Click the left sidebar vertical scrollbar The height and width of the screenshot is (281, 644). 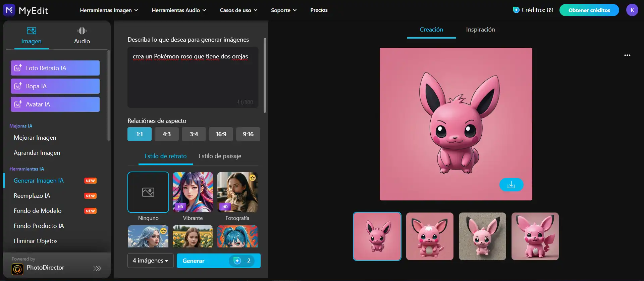108,96
